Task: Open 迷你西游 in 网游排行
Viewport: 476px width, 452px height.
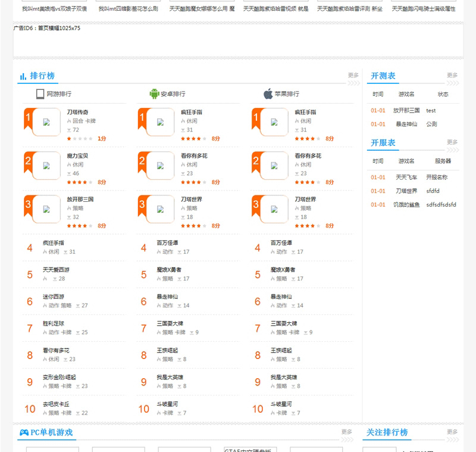Action: [54, 297]
